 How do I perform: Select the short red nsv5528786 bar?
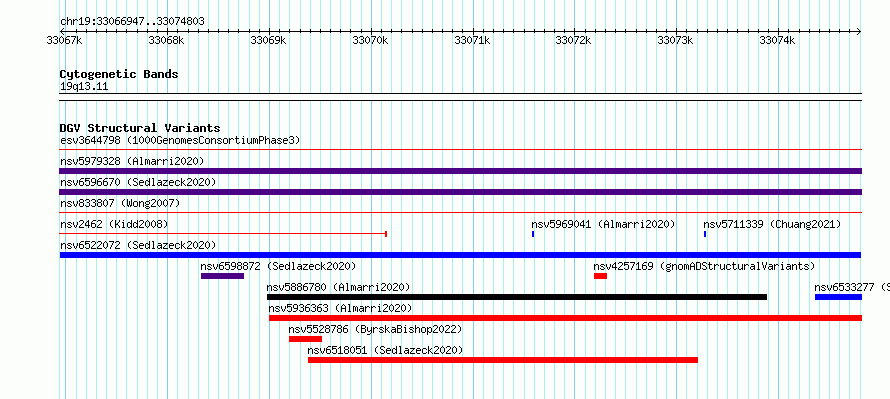[305, 339]
